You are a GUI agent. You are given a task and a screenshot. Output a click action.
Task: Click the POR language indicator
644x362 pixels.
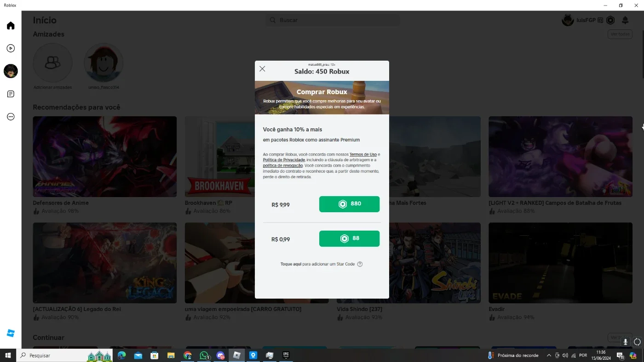point(583,356)
